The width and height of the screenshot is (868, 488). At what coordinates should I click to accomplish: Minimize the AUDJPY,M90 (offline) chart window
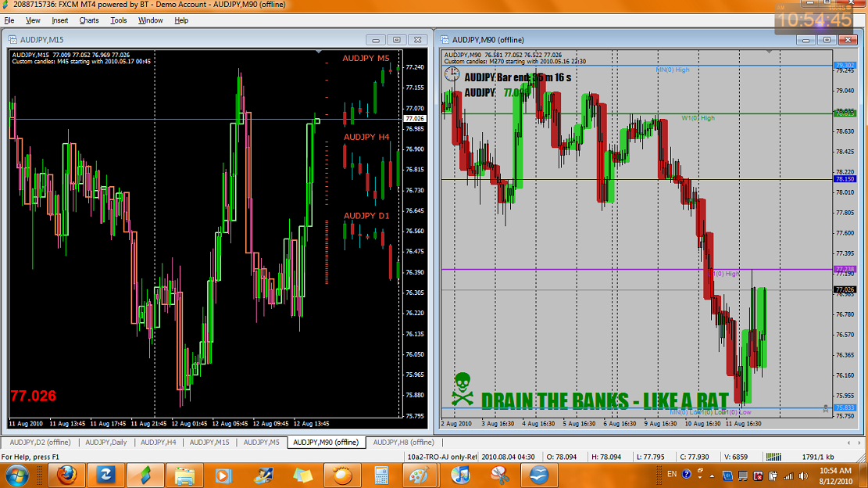click(x=806, y=40)
